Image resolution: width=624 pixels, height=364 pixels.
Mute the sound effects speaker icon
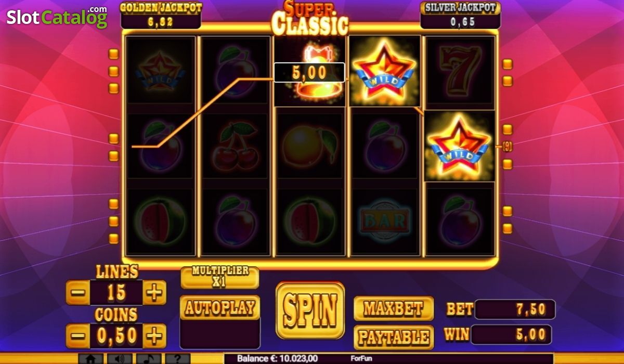120,359
